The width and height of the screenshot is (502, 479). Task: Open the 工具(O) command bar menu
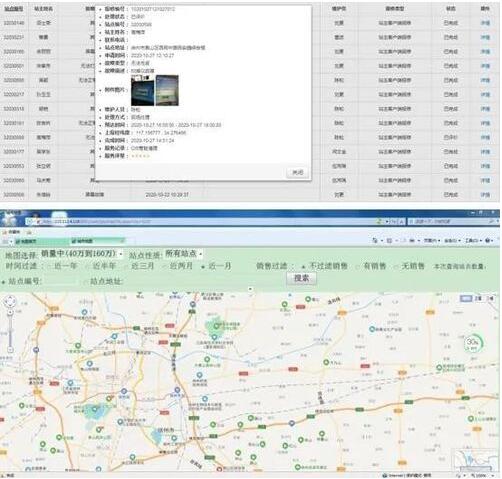(473, 240)
